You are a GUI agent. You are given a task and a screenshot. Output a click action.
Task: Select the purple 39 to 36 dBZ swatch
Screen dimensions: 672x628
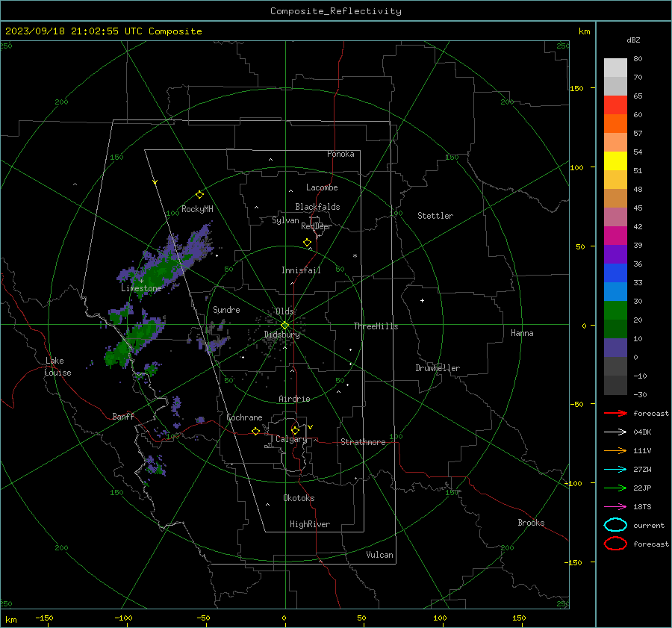tap(615, 254)
